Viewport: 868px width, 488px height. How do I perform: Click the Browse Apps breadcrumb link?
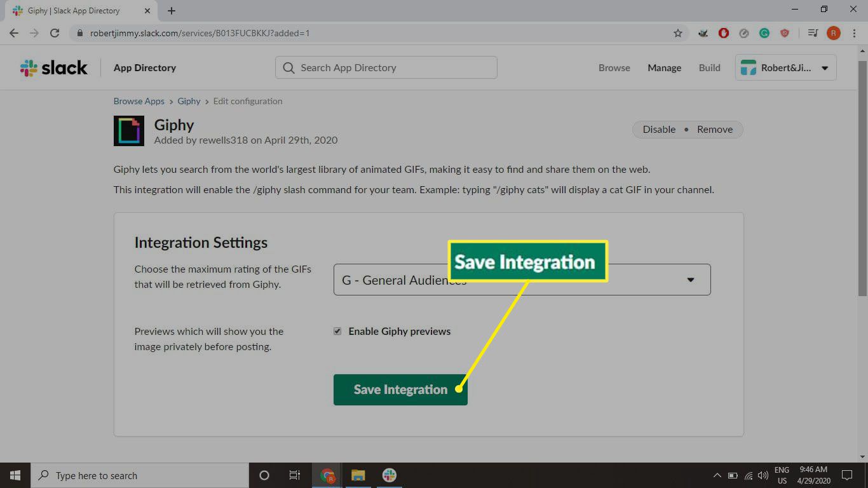tap(139, 101)
